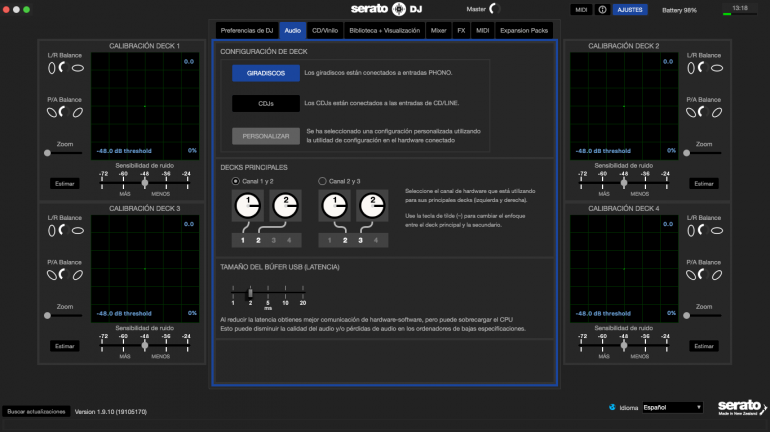770x432 pixels.
Task: Click deck 2 knob under Canal 2 y 3
Action: [372, 206]
